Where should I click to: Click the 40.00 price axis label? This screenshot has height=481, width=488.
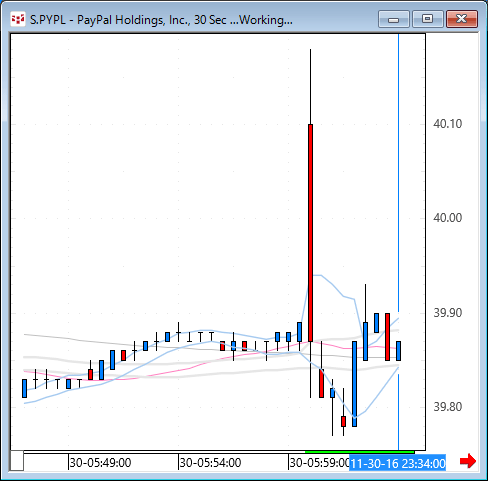pos(448,218)
